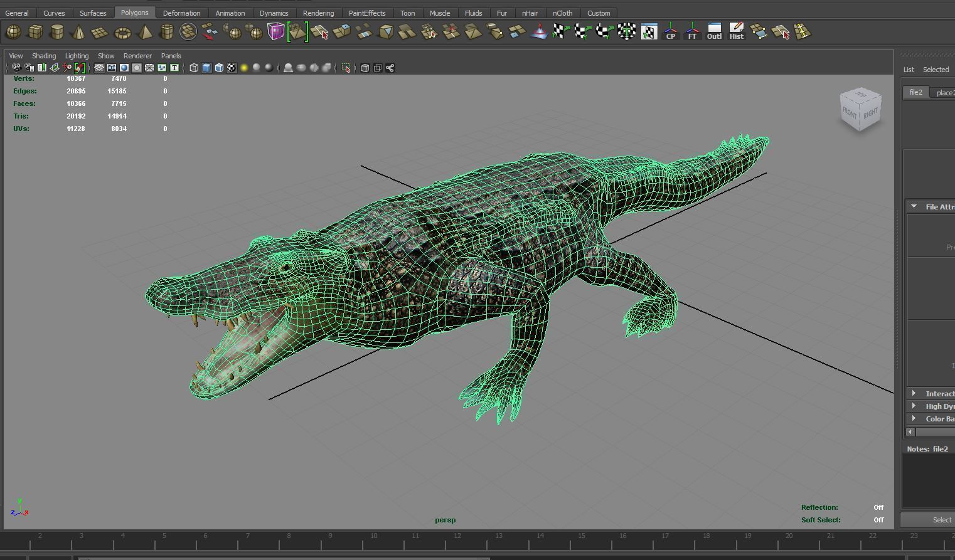This screenshot has width=955, height=560.
Task: Click the purple smooth cube shelf icon
Action: [x=275, y=31]
